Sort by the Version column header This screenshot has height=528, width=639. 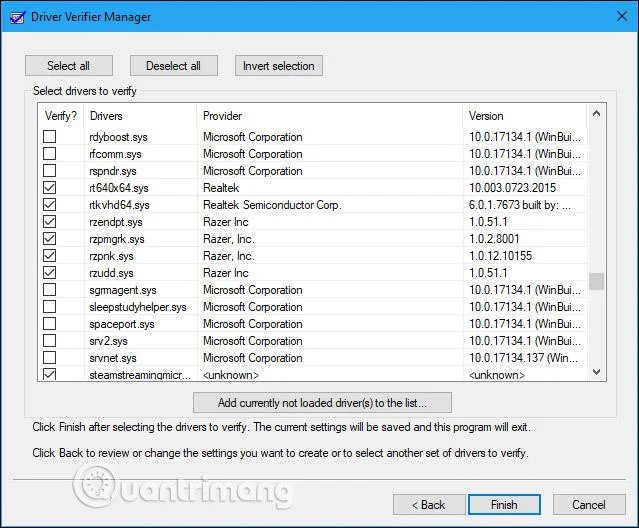(x=525, y=116)
